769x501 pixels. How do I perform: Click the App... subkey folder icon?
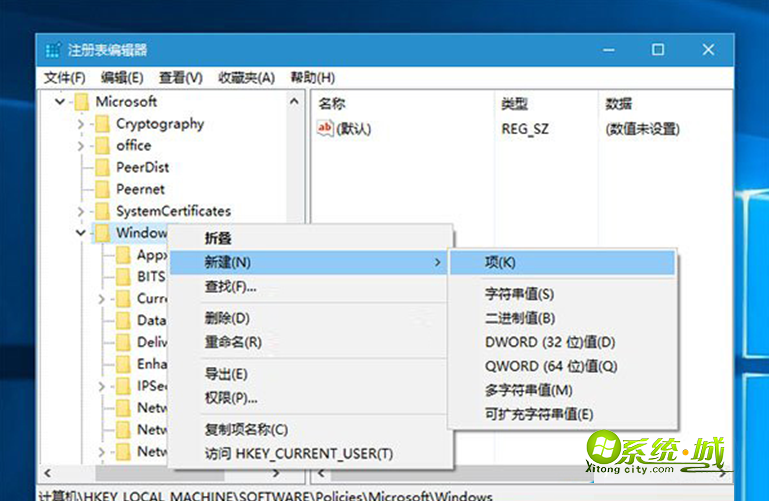(x=123, y=255)
